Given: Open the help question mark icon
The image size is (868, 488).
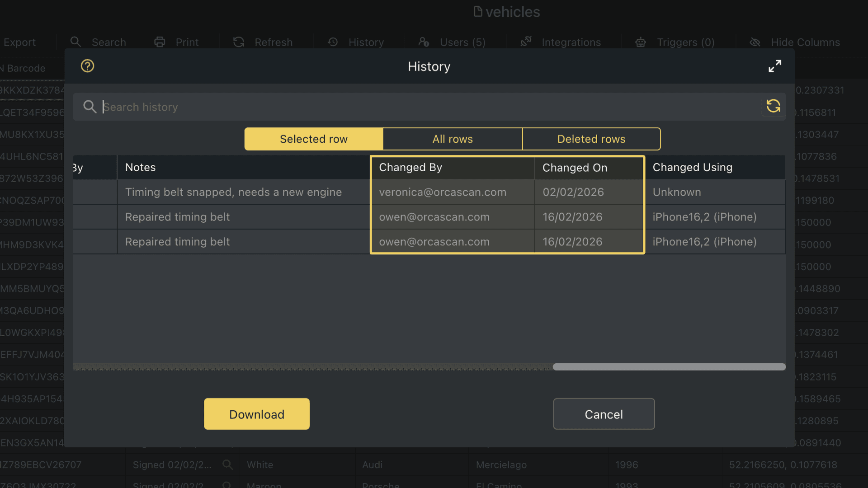Looking at the screenshot, I should [x=87, y=66].
